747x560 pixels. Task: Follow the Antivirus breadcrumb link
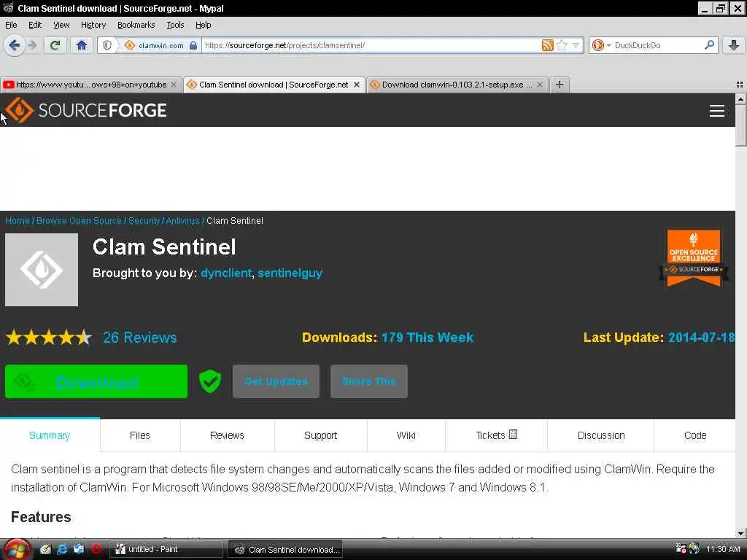coord(182,221)
